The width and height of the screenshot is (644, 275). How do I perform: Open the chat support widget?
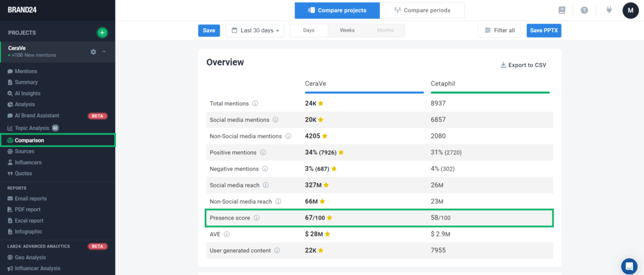pos(629,266)
